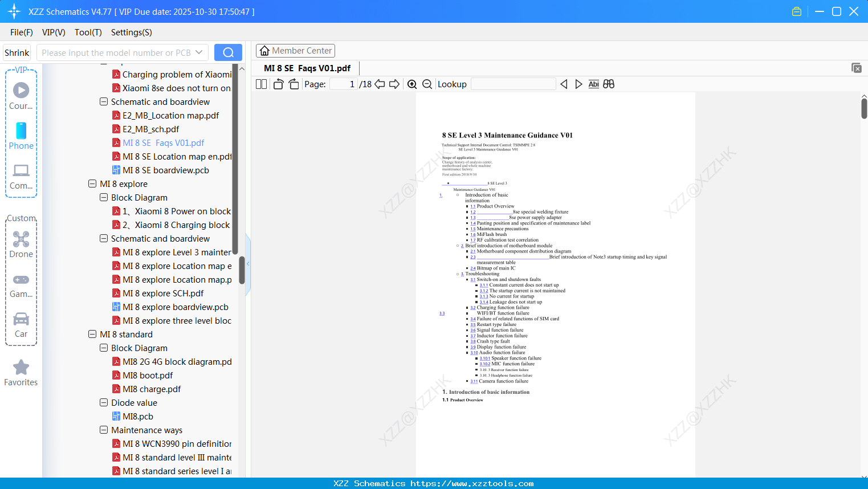Open Favorites in the sidebar
This screenshot has width=868, height=489.
tap(21, 373)
